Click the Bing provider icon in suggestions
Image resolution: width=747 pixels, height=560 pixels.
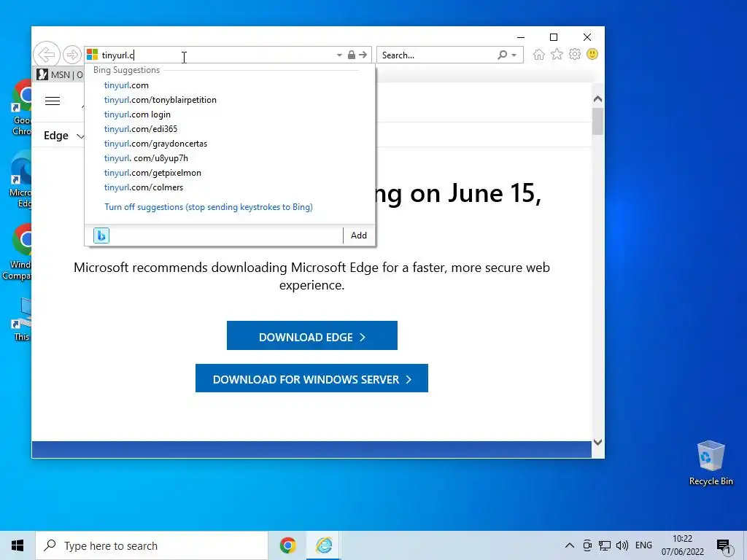[101, 236]
